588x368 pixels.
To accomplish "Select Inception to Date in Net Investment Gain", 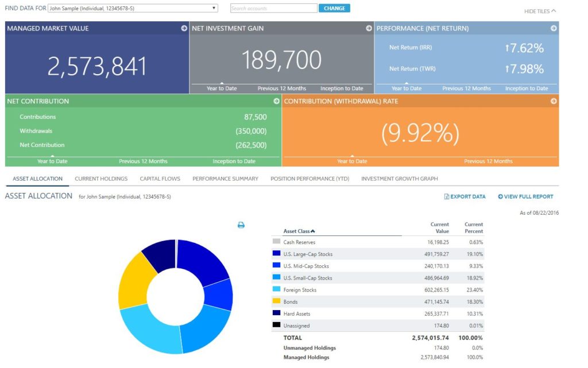I will click(x=342, y=88).
